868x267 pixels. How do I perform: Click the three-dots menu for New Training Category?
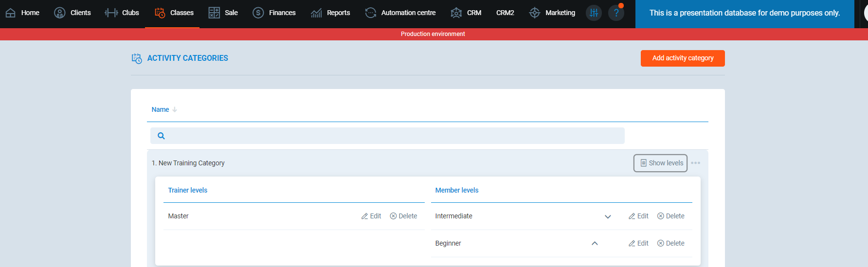click(x=696, y=163)
